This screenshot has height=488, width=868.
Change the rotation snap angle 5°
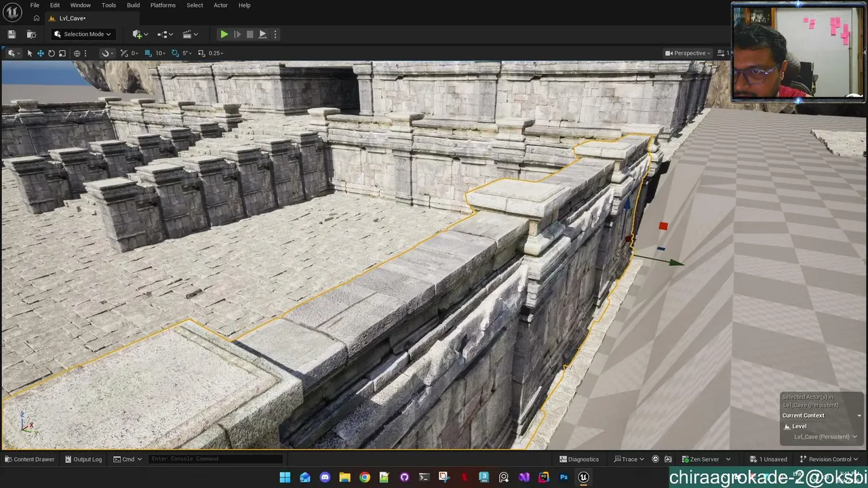186,53
